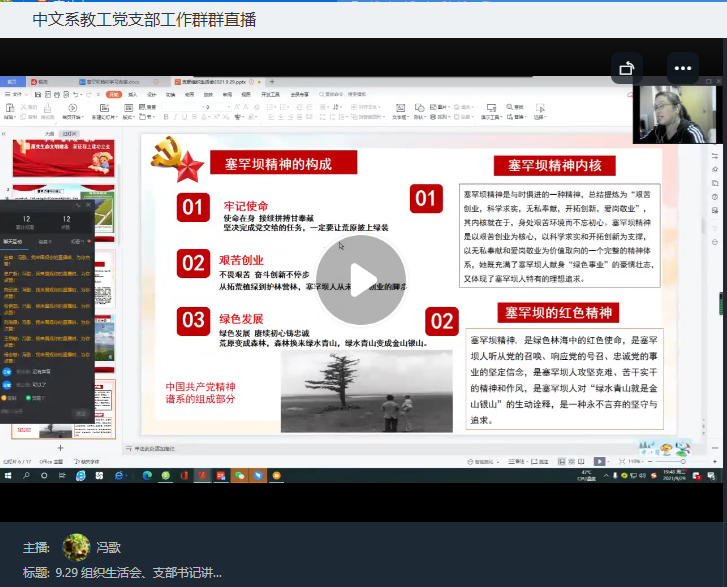Screen dimensions: 727x587
Task: Select the 开始 ribbon tab
Action: pyautogui.click(x=115, y=94)
